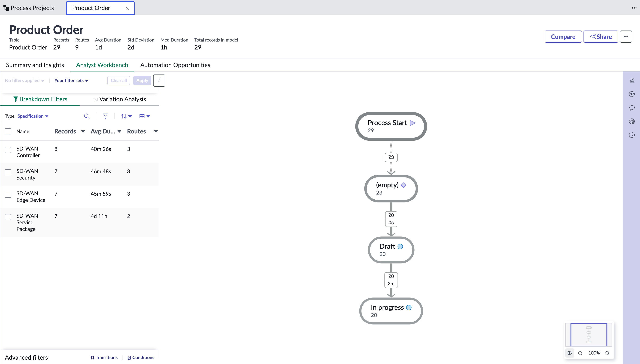Open the No filters applied dropdown
The height and width of the screenshot is (364, 640).
tap(24, 81)
